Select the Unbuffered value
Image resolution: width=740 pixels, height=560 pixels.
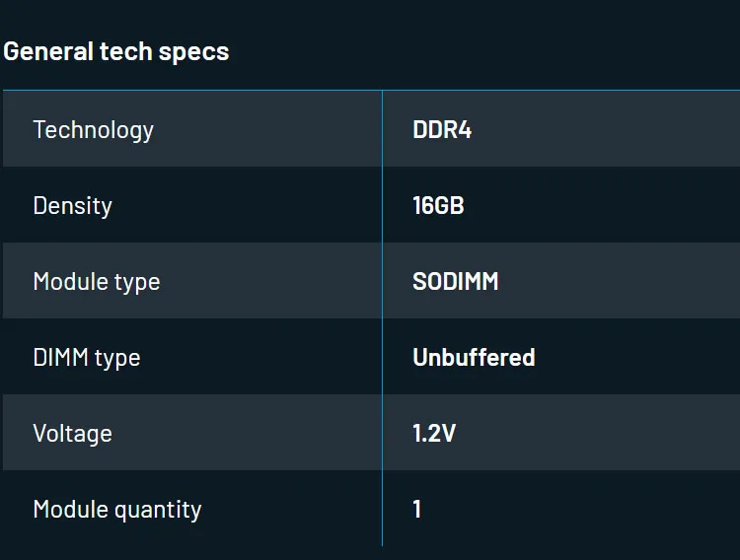(x=474, y=358)
